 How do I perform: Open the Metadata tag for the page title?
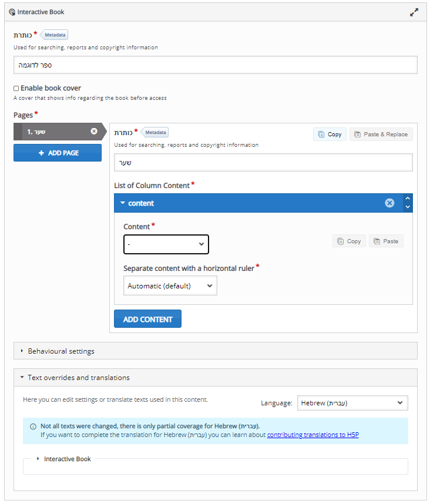click(154, 132)
